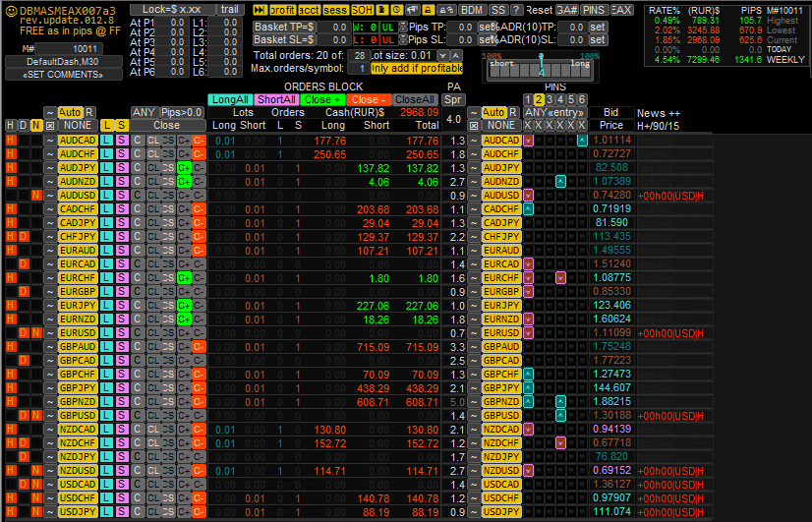Click the Spr button under PA

tap(453, 99)
